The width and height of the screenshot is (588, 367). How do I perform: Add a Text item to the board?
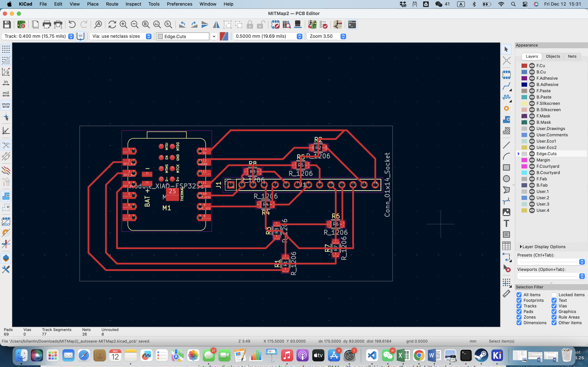coord(507,223)
